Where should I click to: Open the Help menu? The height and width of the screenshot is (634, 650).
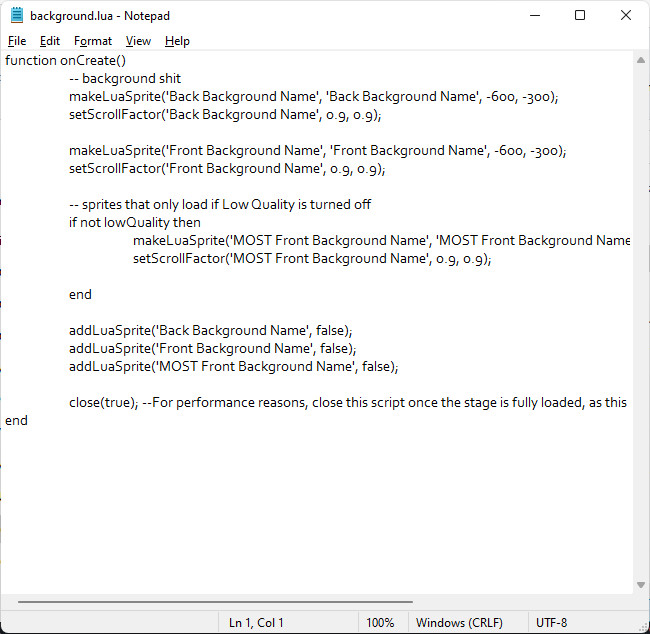click(177, 41)
